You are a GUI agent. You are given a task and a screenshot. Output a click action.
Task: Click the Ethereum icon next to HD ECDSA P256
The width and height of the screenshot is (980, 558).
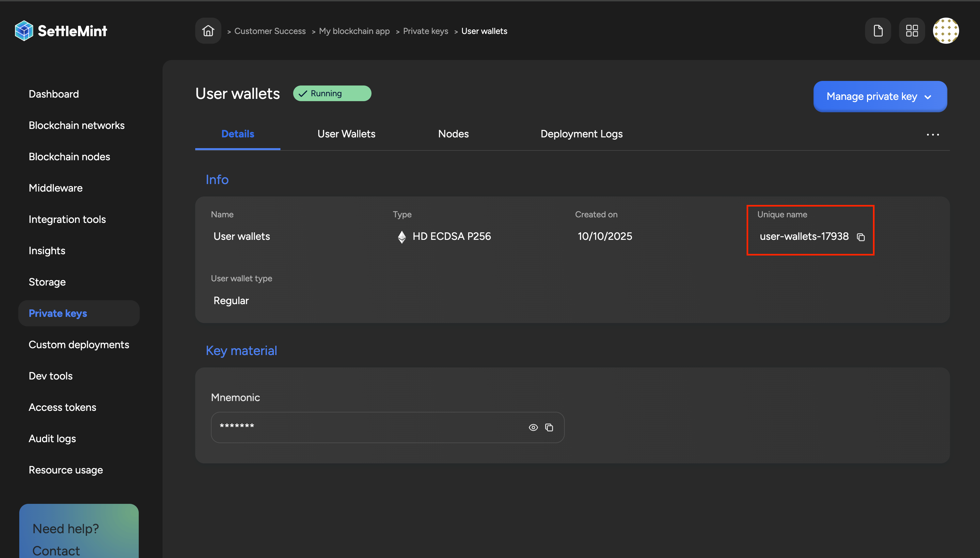tap(402, 237)
